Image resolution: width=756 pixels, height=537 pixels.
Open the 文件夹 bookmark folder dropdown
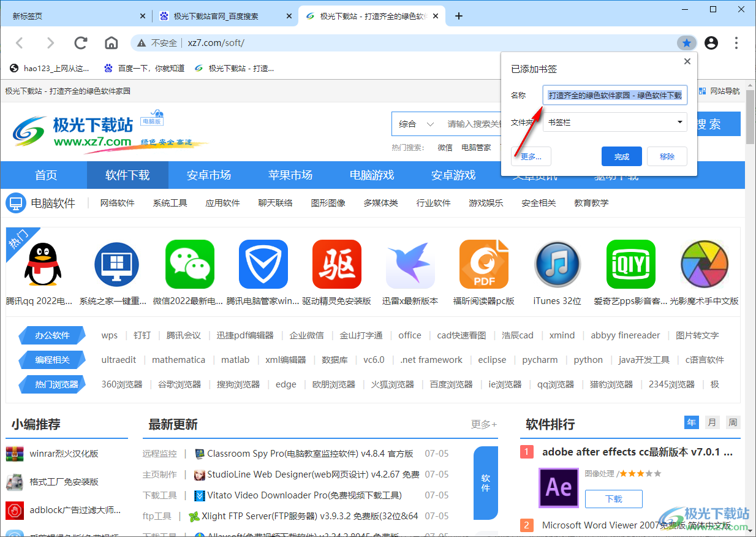pos(614,122)
